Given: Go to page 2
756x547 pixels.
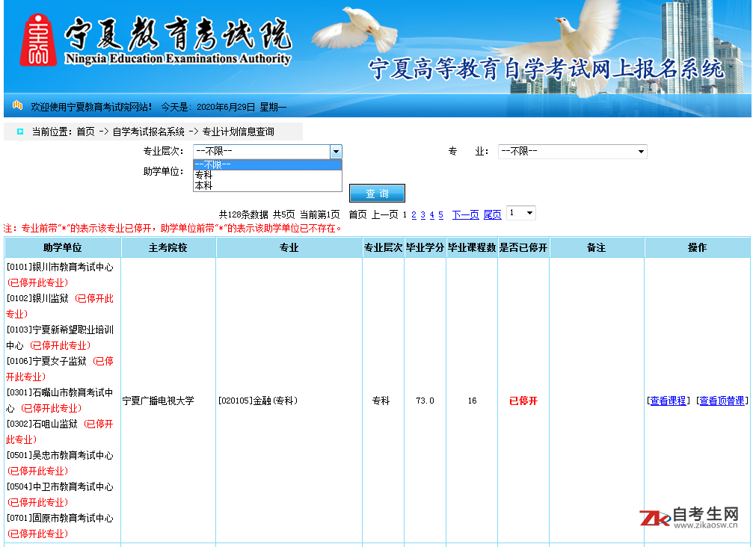Looking at the screenshot, I should 414,215.
